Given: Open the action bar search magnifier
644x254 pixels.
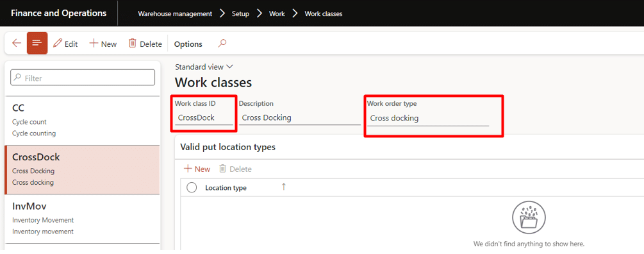Looking at the screenshot, I should pos(222,43).
